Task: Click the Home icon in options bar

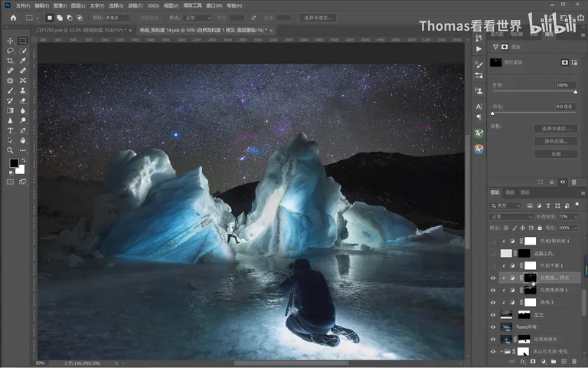Action: [13, 18]
